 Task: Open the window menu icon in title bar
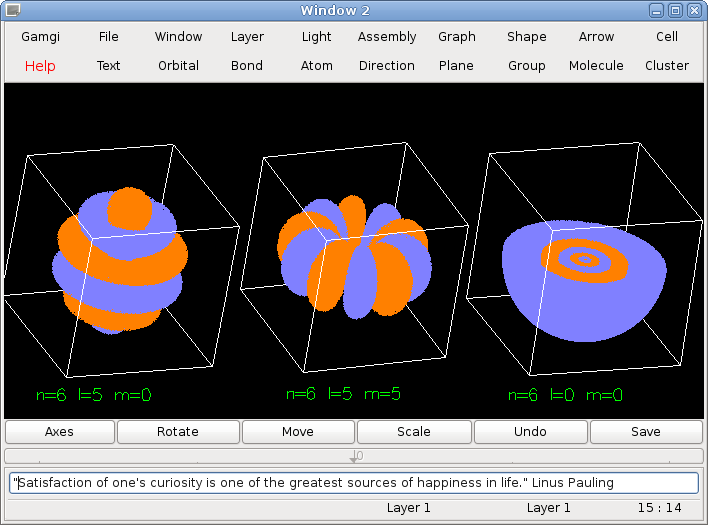tap(13, 10)
